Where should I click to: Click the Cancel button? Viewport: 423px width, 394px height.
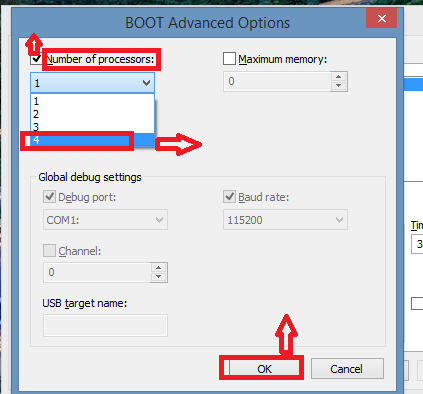tap(347, 369)
